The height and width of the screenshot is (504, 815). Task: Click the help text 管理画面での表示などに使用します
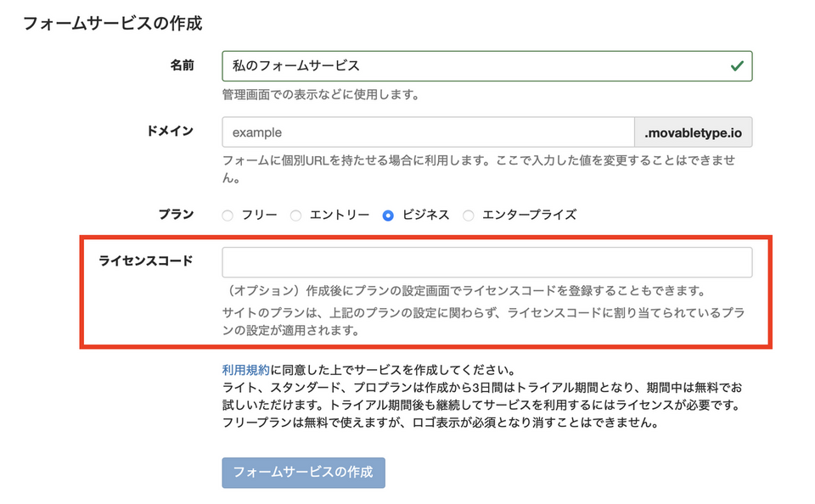point(321,94)
